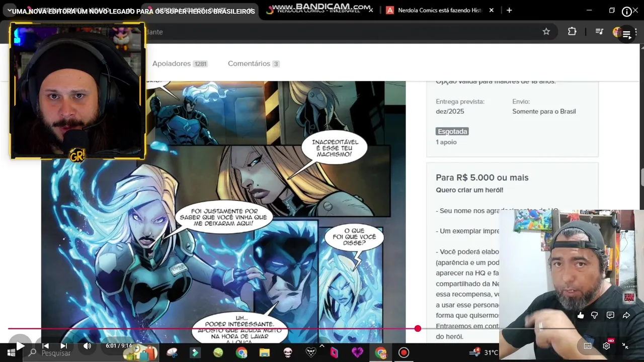This screenshot has width=644, height=362.
Task: Open Filmora taskbar app icon
Action: click(x=195, y=353)
